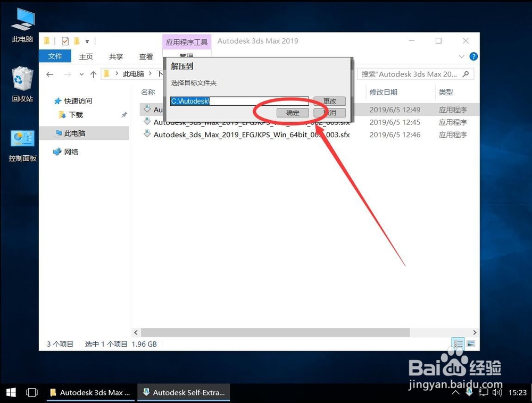Screen dimensions: 532x403
Task: Click the Windows Start button
Action: click(x=11, y=392)
